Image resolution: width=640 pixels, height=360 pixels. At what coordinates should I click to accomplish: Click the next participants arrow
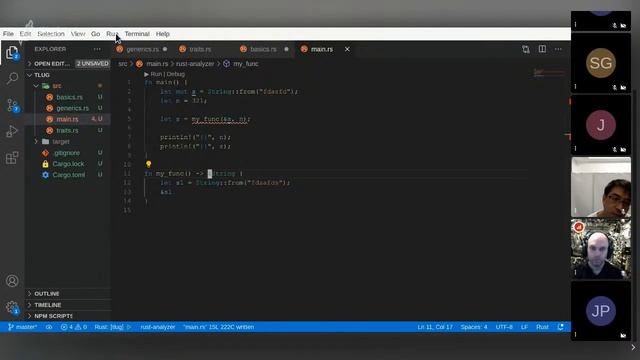(633, 347)
